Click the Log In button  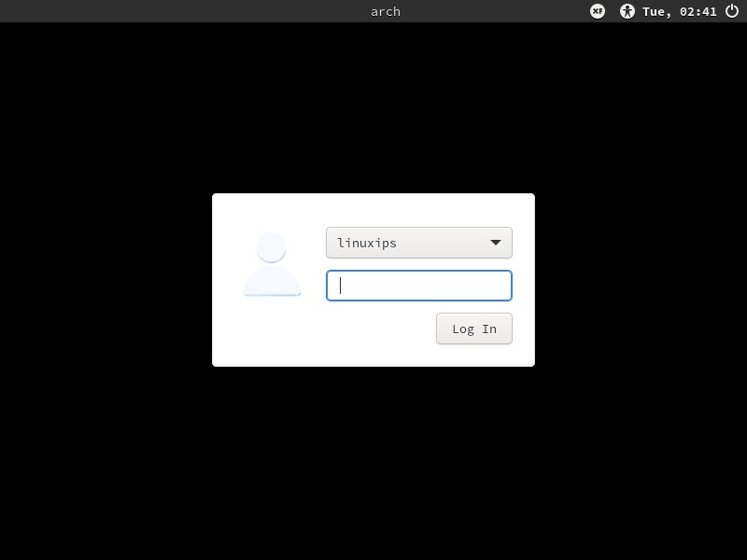(x=474, y=329)
